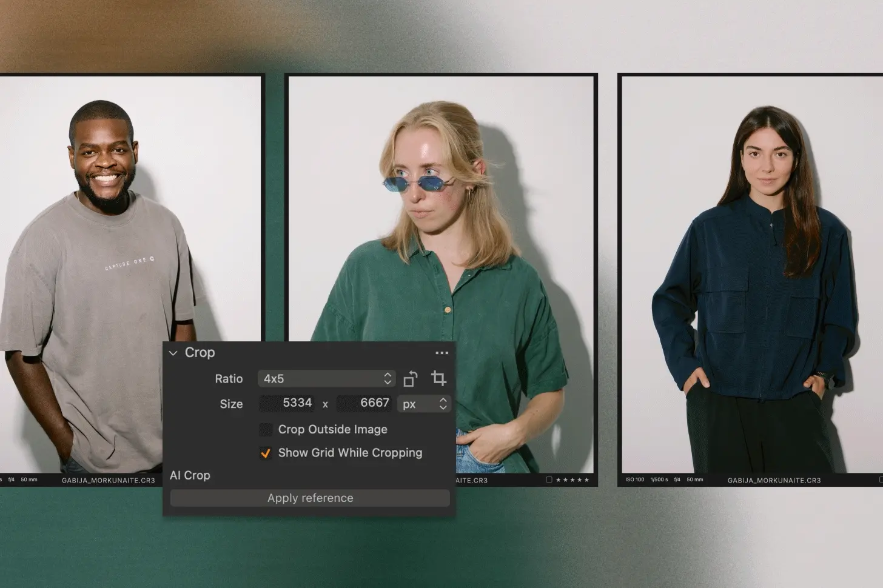Viewport: 883px width, 588px height.
Task: Open the Ratio 4x5 dropdown
Action: pyautogui.click(x=326, y=379)
